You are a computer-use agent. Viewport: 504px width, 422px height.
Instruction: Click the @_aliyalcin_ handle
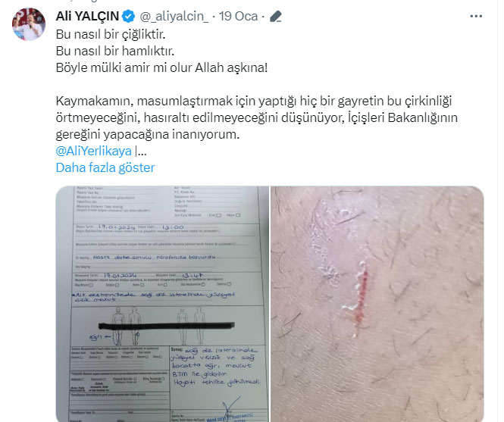point(174,17)
